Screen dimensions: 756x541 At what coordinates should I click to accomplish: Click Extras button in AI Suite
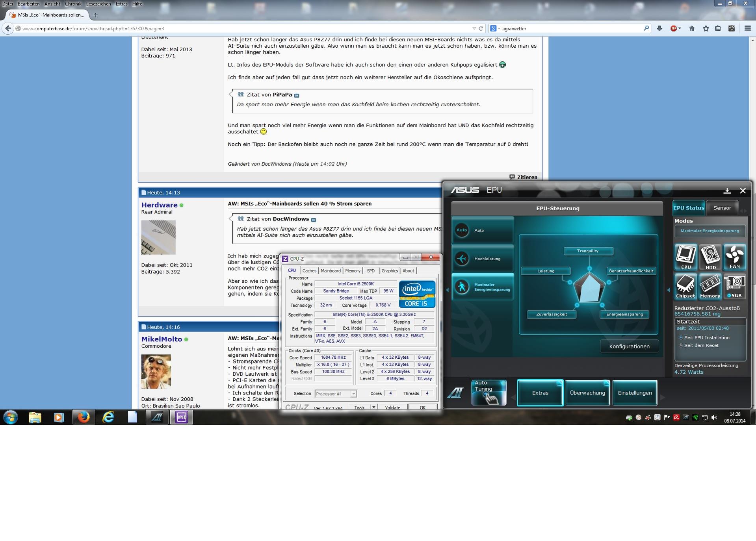(x=540, y=393)
